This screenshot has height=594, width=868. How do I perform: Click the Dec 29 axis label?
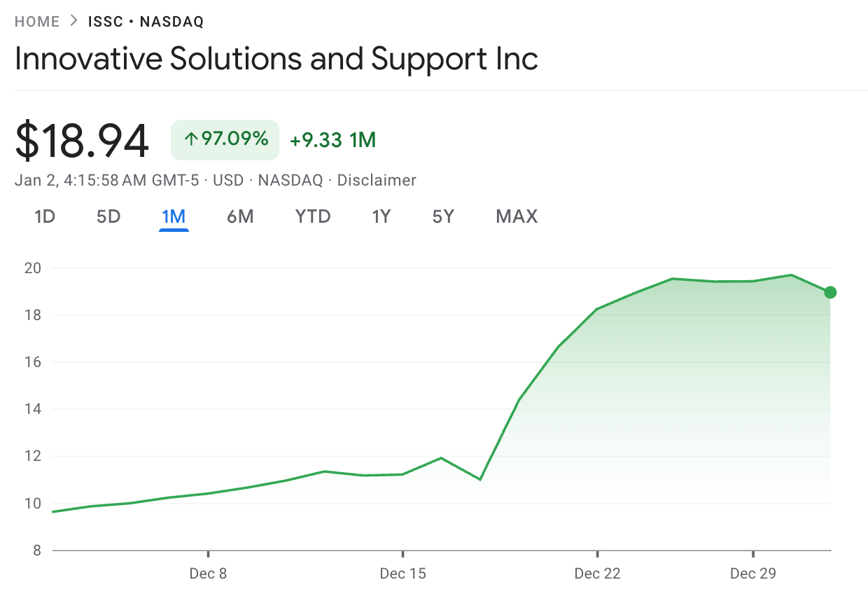752,574
